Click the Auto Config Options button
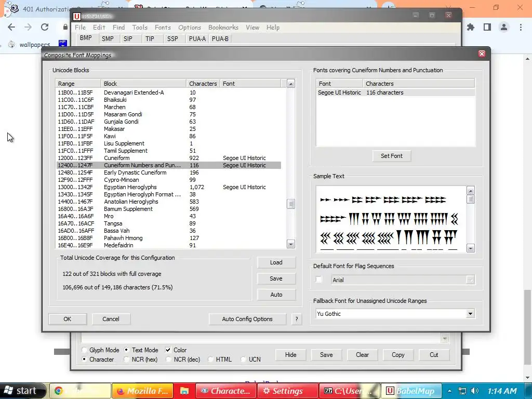This screenshot has height=399, width=532. (247, 319)
